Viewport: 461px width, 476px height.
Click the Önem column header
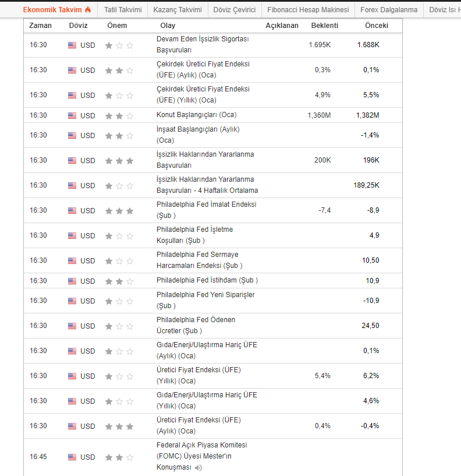pos(117,26)
